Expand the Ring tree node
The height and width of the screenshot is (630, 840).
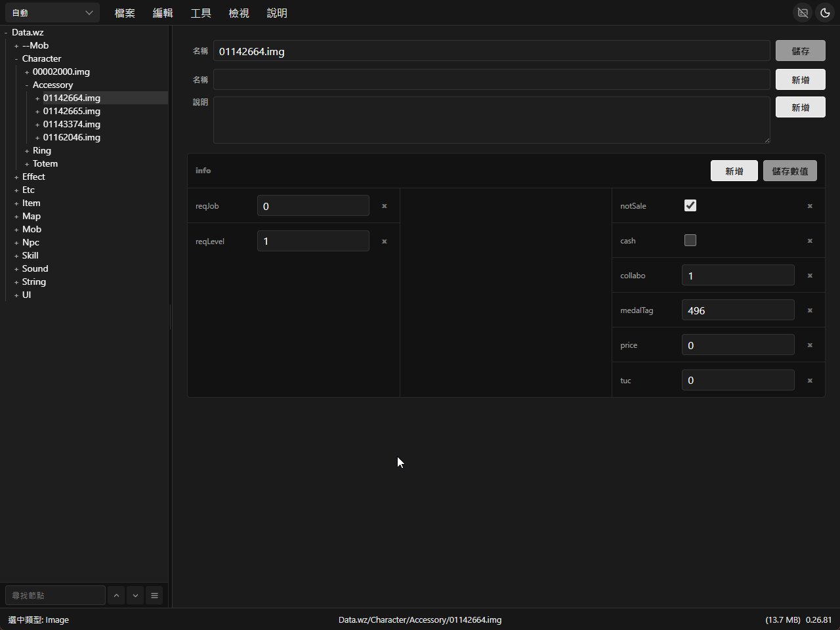27,151
